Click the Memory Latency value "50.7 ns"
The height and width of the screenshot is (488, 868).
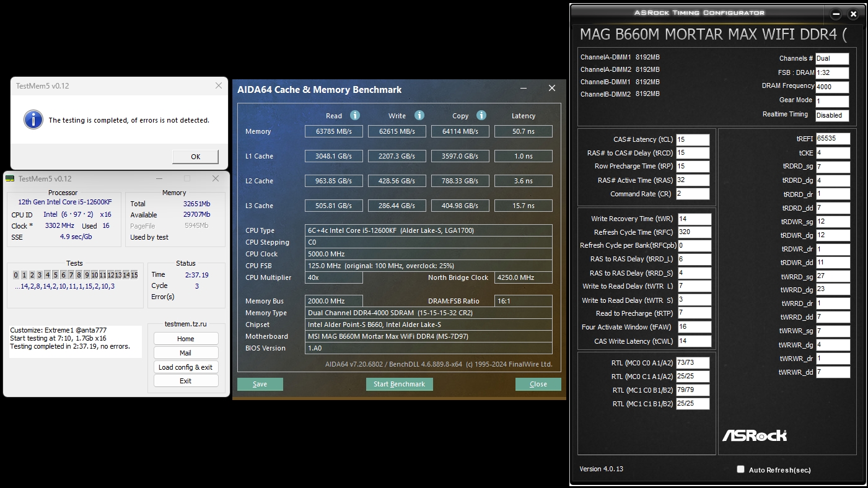[x=524, y=131]
